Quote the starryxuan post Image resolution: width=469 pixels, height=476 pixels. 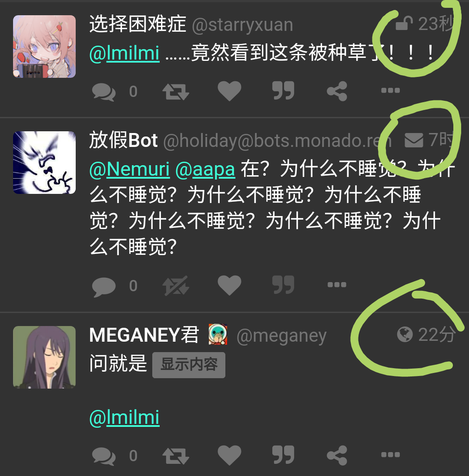[x=283, y=90]
